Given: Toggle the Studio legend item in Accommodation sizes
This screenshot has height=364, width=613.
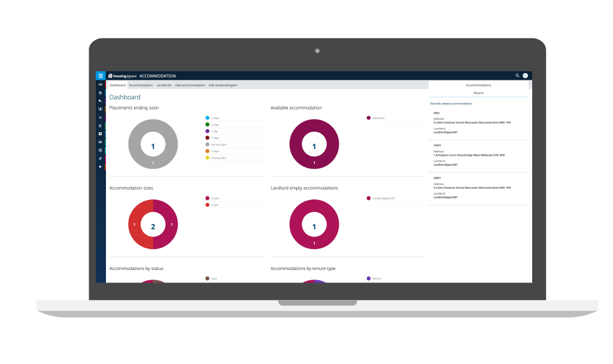Looking at the screenshot, I should point(213,198).
